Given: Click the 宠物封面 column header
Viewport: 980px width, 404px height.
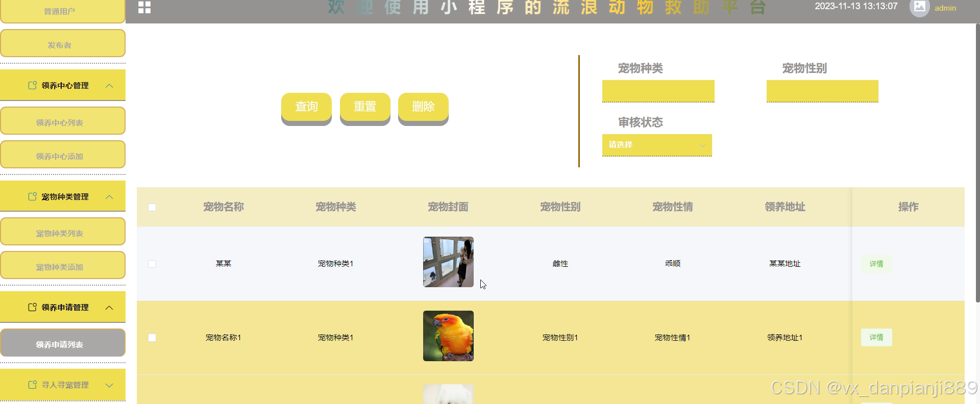Looking at the screenshot, I should pos(448,207).
